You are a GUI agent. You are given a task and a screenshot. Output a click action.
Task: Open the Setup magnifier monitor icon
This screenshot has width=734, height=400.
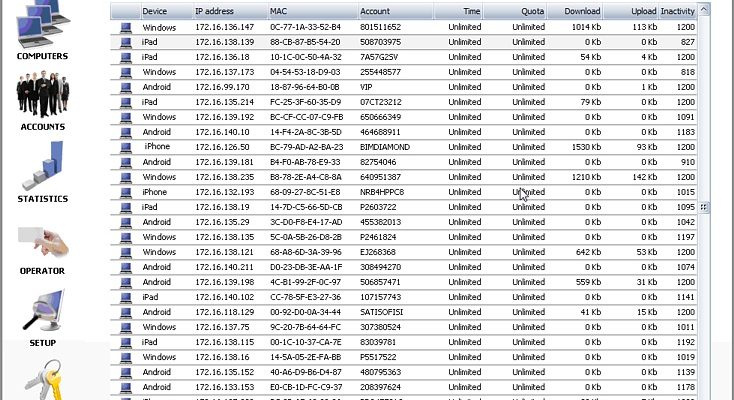(43, 311)
